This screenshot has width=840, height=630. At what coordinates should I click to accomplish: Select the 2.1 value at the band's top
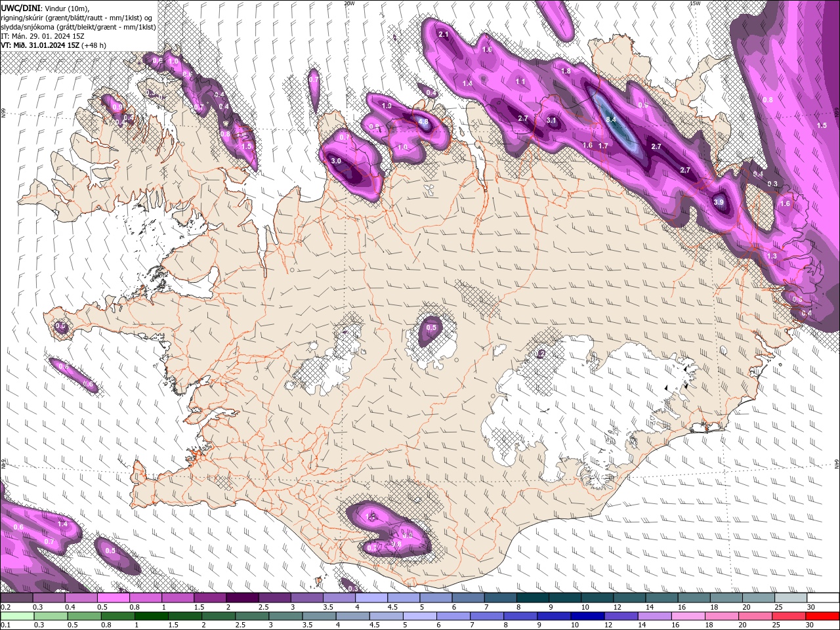(443, 34)
